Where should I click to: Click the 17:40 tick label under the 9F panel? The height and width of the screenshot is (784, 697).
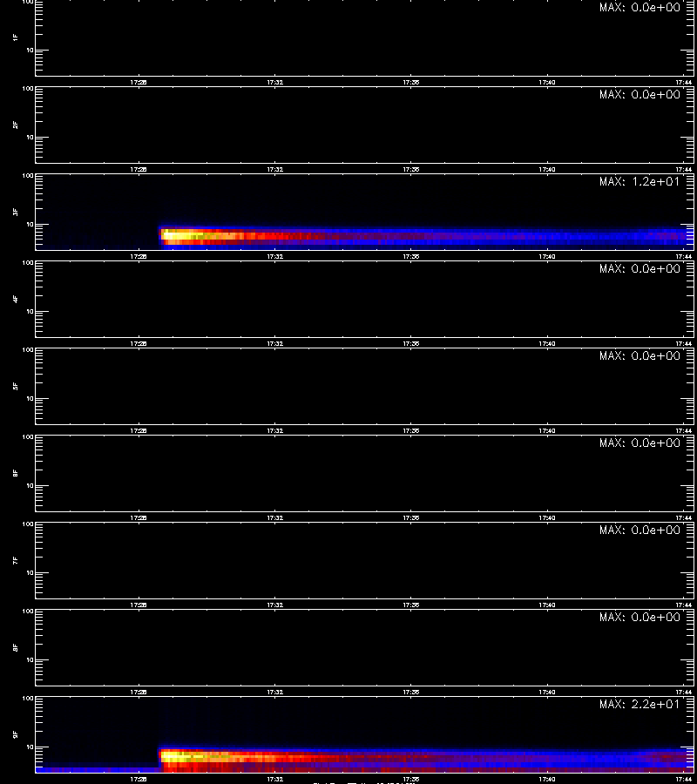coord(547,779)
